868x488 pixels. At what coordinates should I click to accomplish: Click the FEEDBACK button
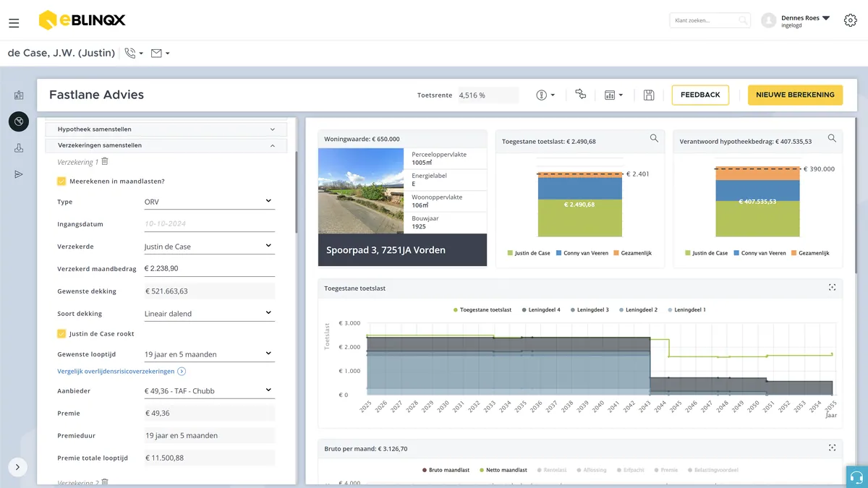700,95
